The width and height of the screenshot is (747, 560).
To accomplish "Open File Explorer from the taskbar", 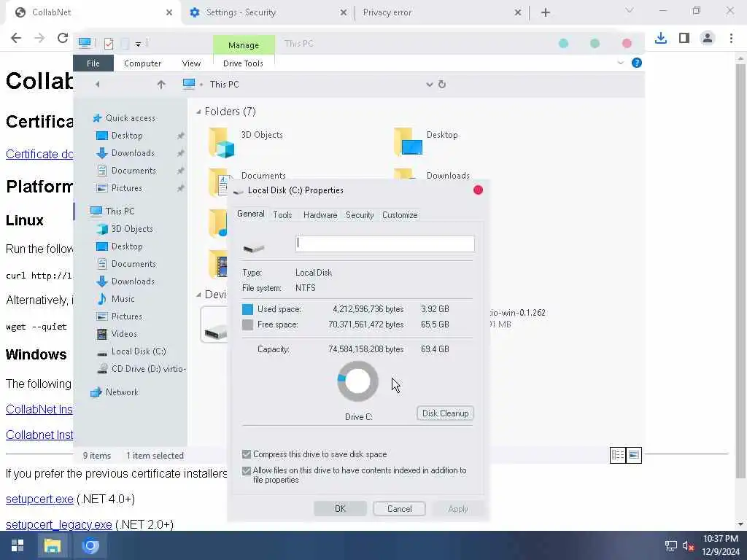I will point(53,545).
